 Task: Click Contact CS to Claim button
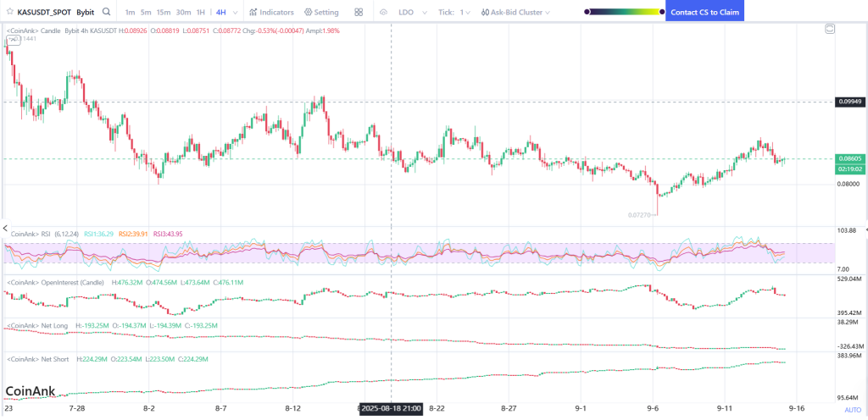704,12
